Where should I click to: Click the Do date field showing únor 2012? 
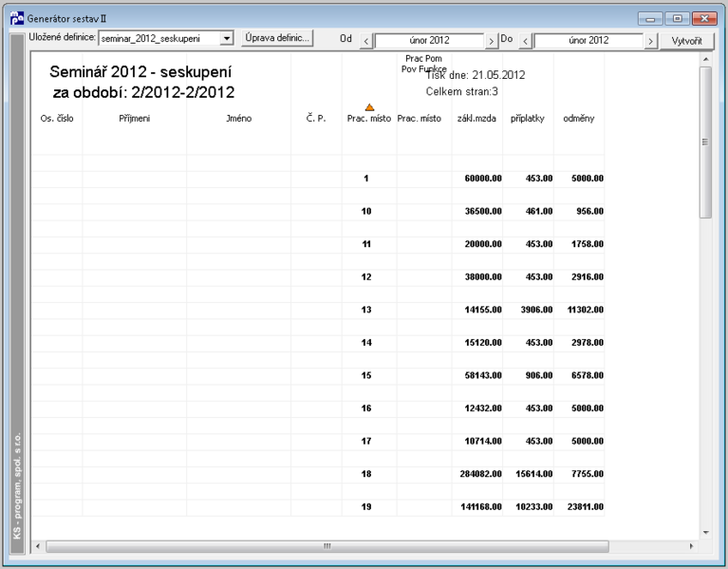tap(588, 41)
